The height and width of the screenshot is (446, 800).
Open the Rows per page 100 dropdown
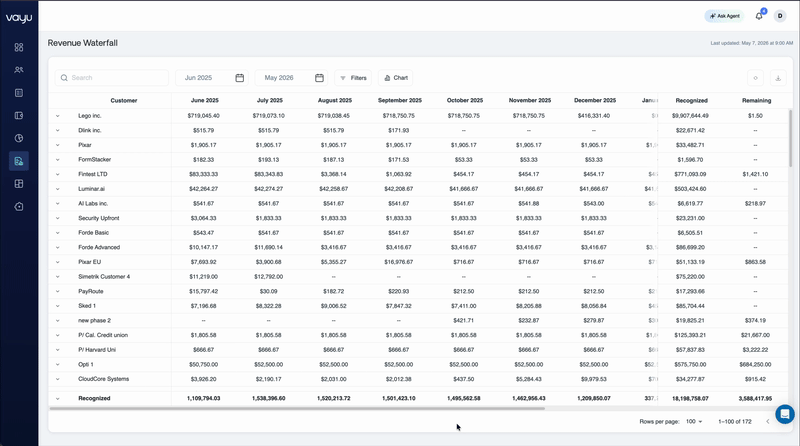(x=694, y=422)
